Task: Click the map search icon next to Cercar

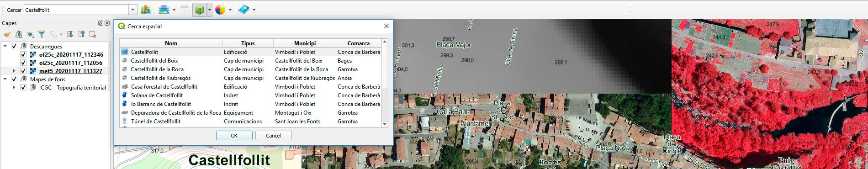Action: (146, 10)
